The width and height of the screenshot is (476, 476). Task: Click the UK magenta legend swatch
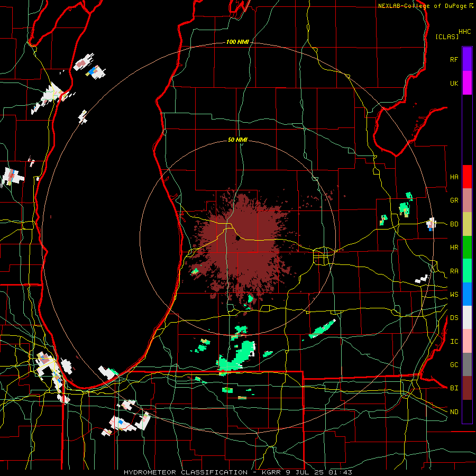467,83
